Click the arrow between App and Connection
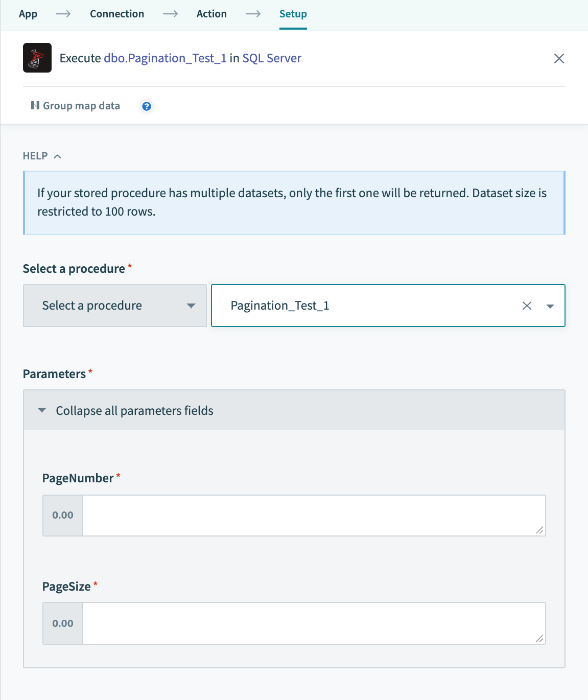 tap(63, 14)
